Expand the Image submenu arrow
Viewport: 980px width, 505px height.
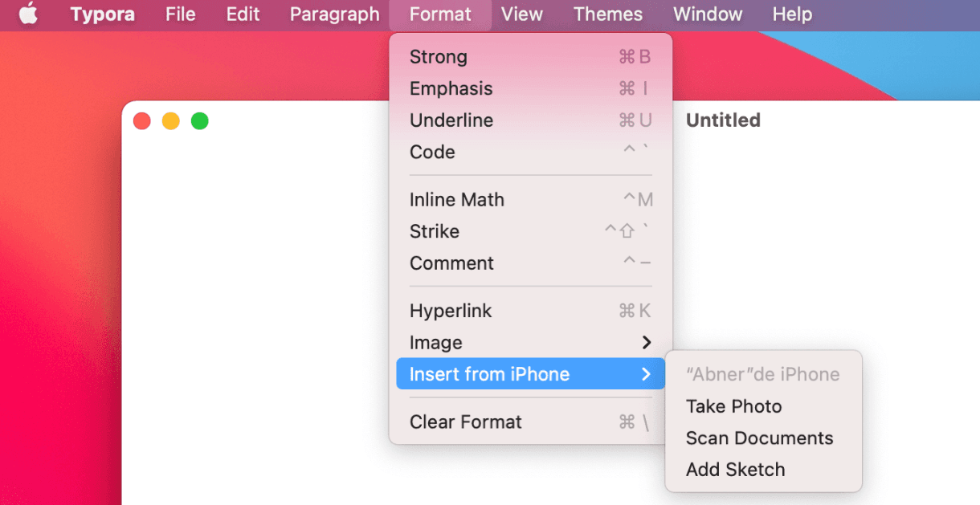pos(646,343)
